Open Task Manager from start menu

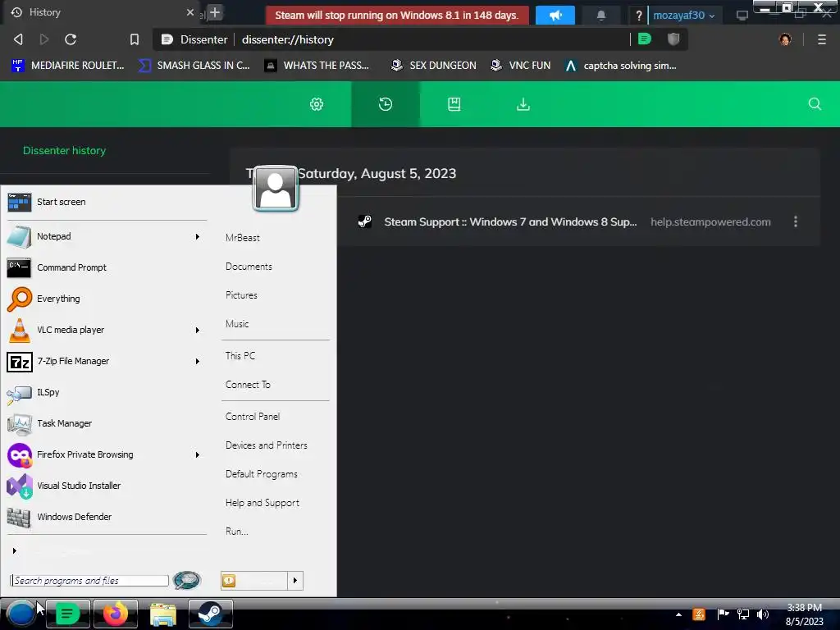(106, 423)
